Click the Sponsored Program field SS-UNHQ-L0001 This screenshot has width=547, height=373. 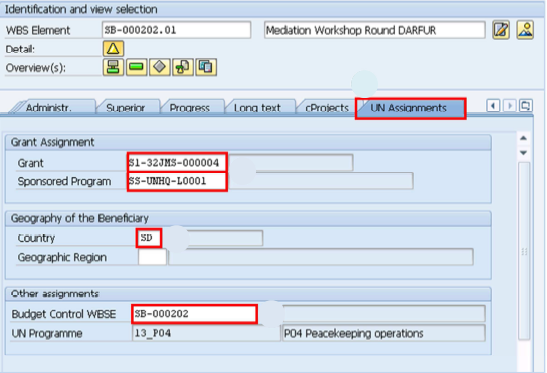(x=177, y=181)
